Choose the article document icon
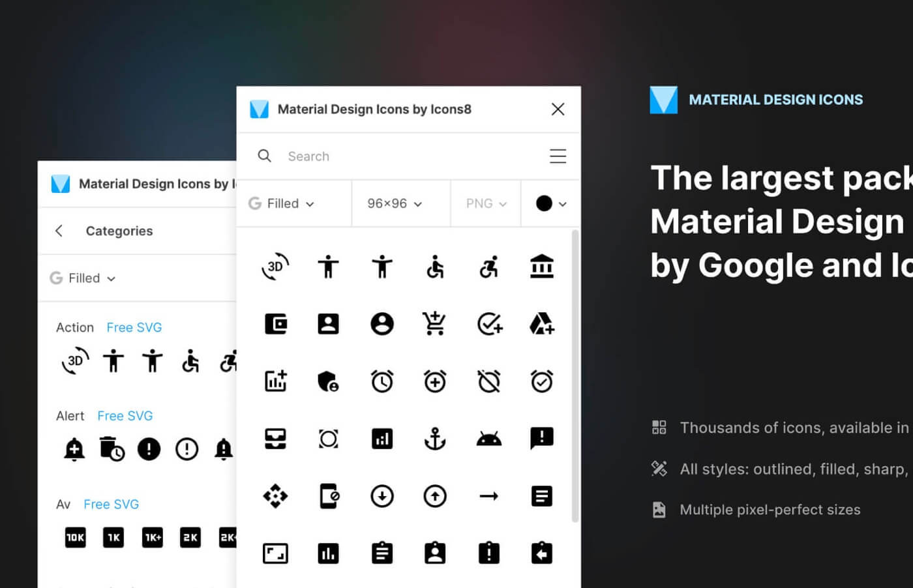913x588 pixels. 542,496
